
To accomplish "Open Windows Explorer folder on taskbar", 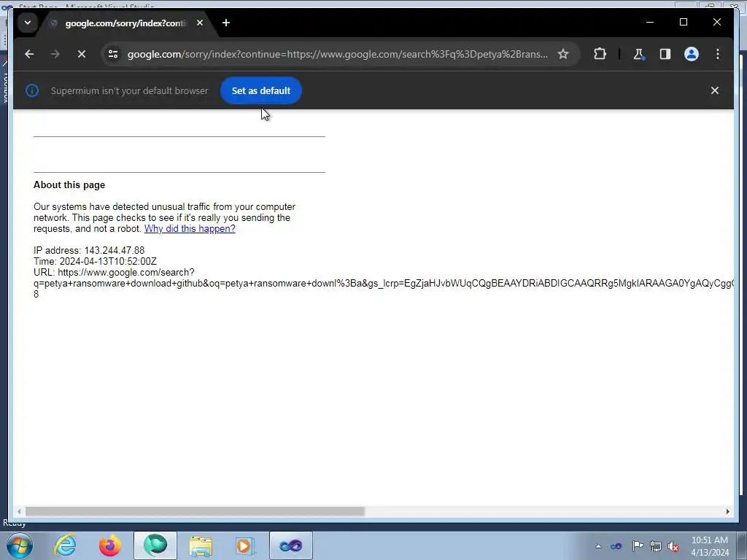I will click(201, 545).
